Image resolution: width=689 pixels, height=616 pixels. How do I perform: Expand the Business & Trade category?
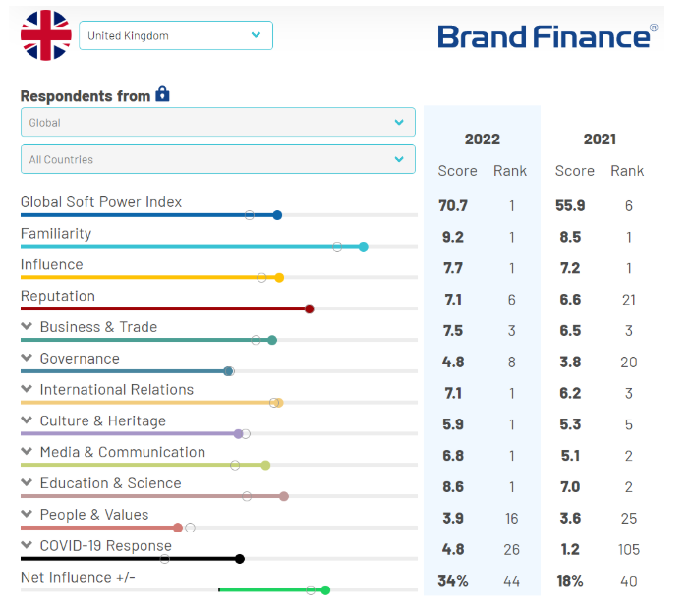[27, 327]
